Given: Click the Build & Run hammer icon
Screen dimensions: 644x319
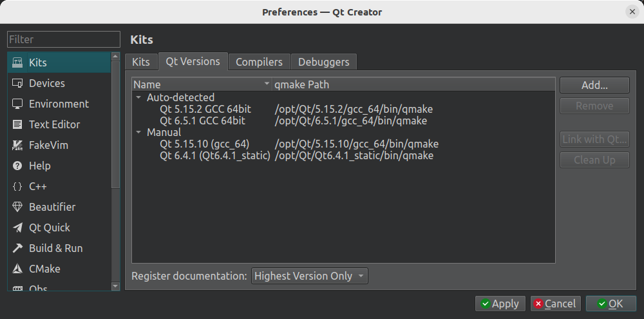Looking at the screenshot, I should (x=17, y=248).
